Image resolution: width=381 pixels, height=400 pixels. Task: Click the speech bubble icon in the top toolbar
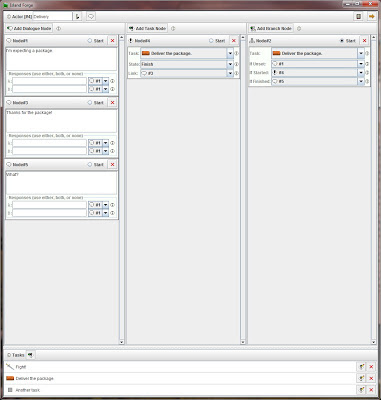[91, 16]
